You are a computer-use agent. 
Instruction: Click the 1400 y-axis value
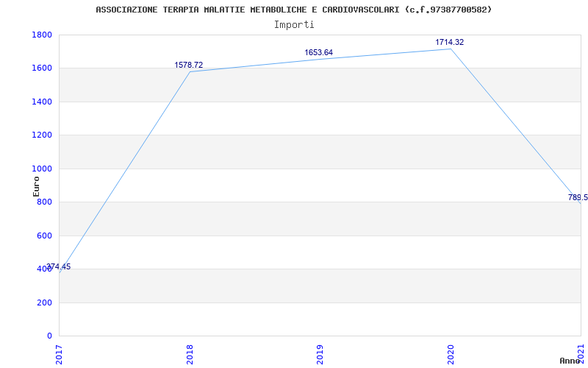point(42,102)
